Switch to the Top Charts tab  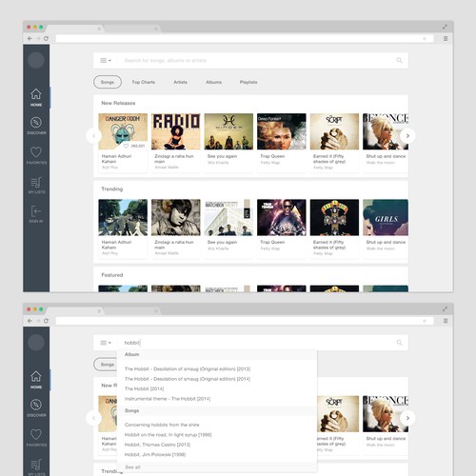(x=144, y=82)
